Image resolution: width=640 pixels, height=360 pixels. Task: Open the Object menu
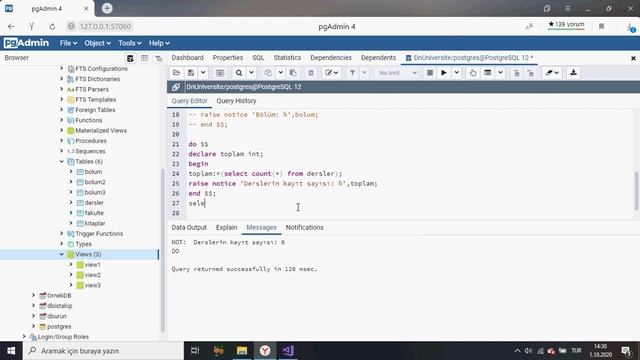point(97,43)
